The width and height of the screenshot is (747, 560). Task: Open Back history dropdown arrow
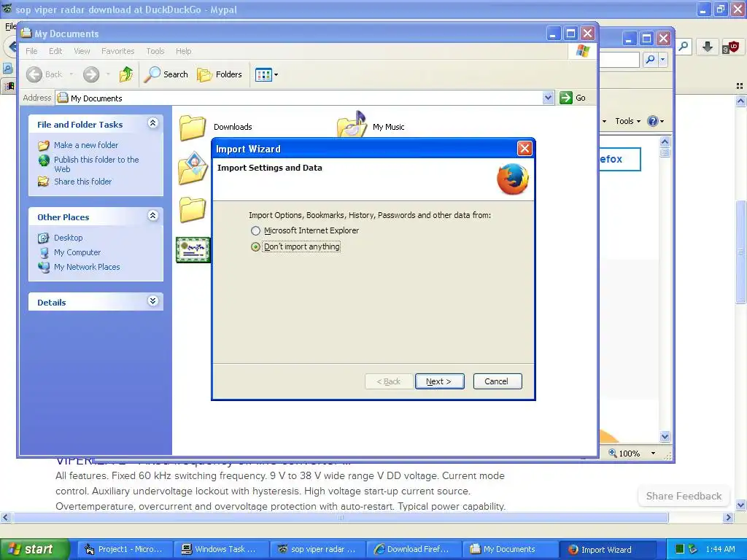[71, 74]
